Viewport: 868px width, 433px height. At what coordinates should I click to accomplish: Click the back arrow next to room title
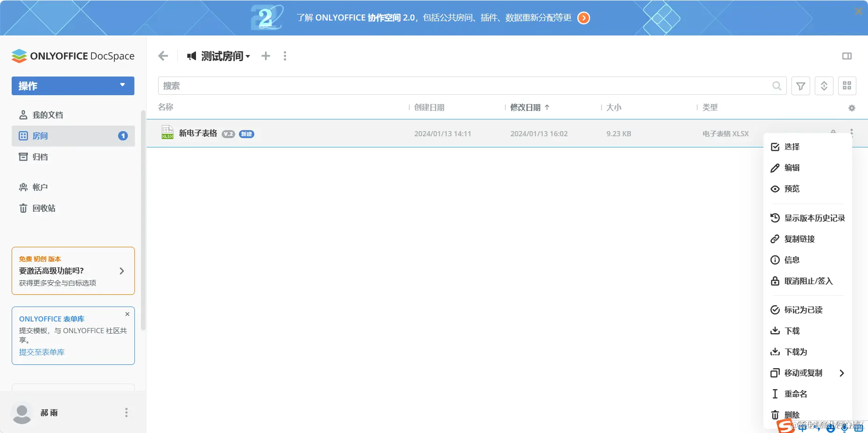(x=162, y=56)
